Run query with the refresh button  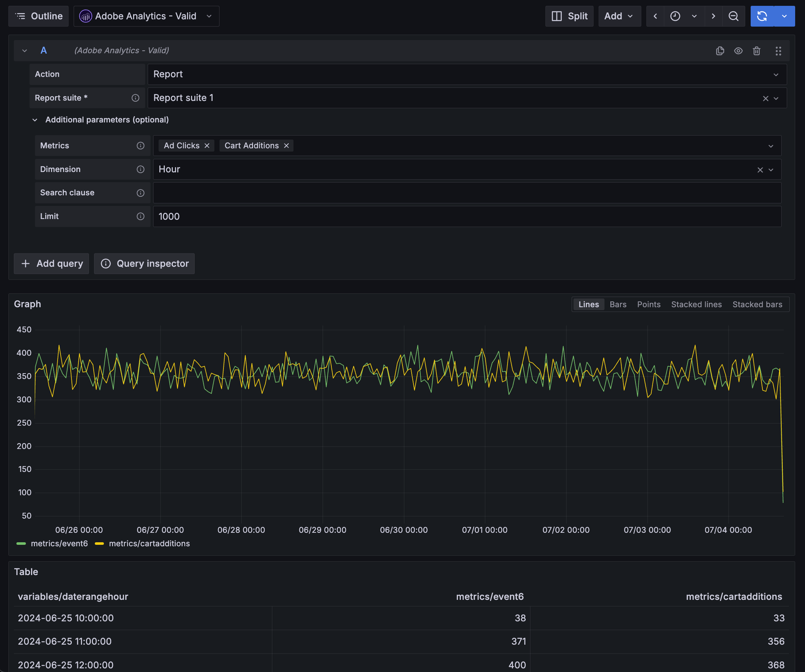coord(762,16)
